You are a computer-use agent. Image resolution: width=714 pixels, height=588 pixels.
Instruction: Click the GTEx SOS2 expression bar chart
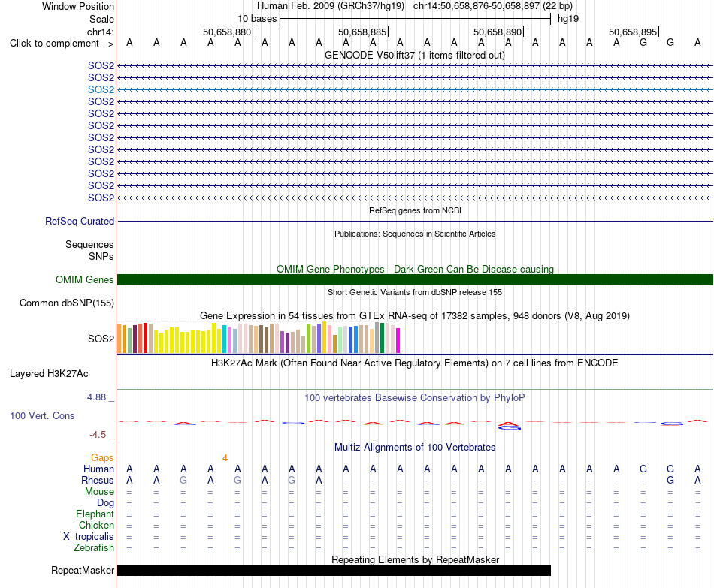259,337
